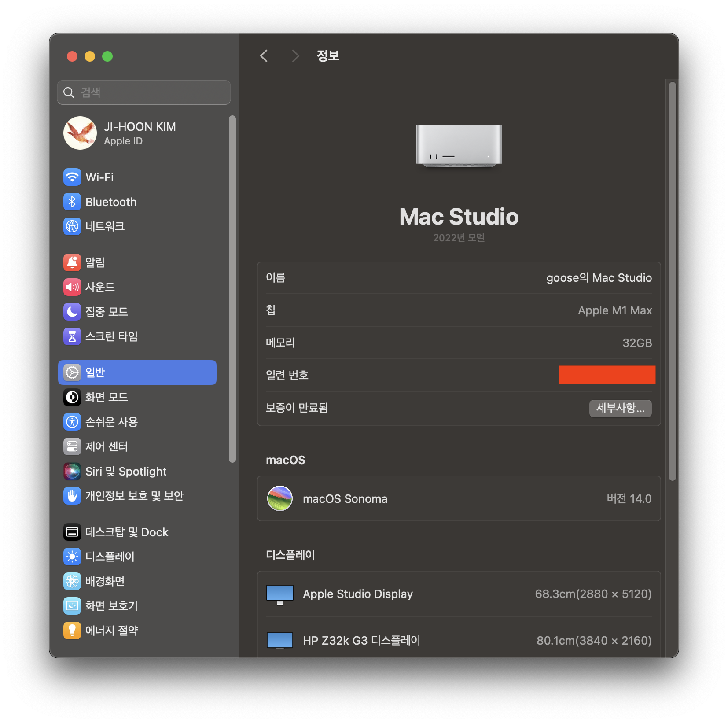Open the 네트워크 globe icon
This screenshot has width=728, height=723.
coord(72,226)
